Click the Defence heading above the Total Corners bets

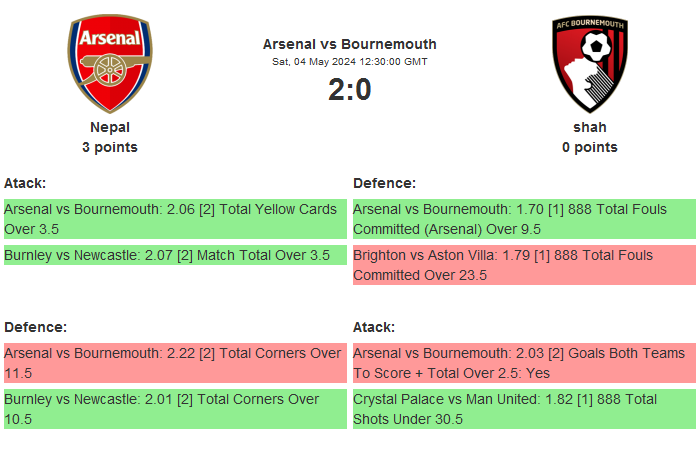click(x=35, y=327)
